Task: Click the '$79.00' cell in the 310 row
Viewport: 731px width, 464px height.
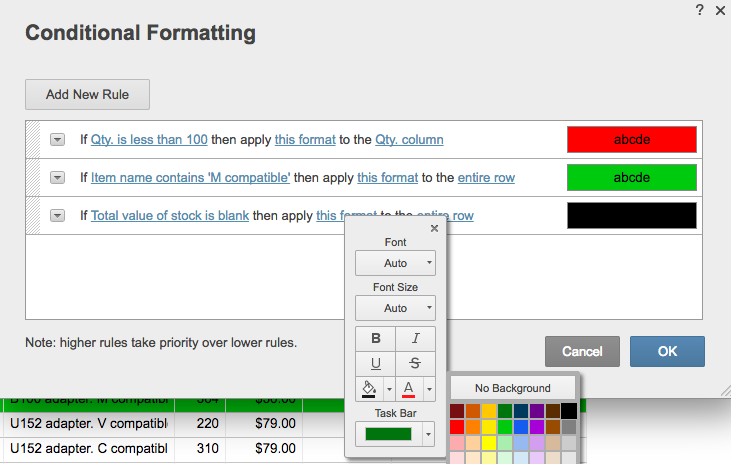Action: tap(264, 449)
